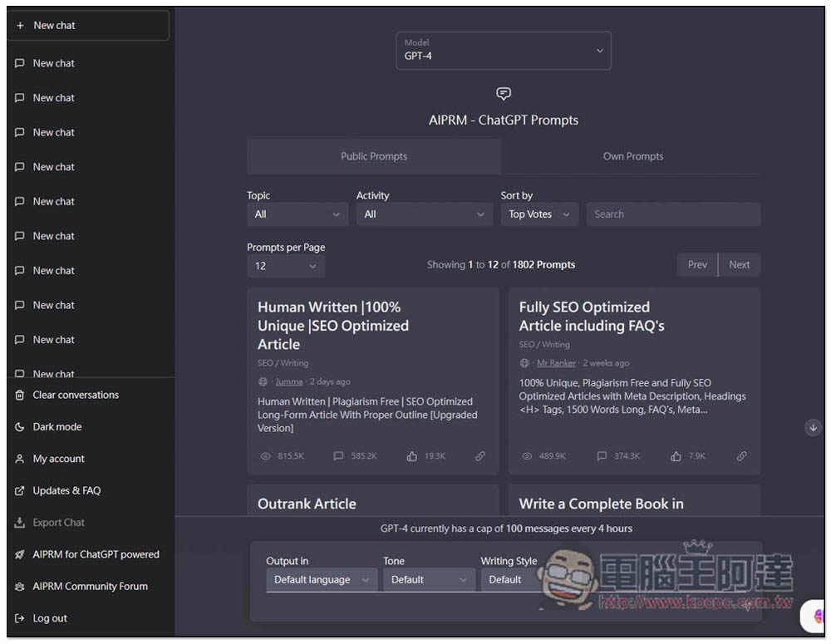Click the comments icon showing 374.3K

click(x=602, y=456)
